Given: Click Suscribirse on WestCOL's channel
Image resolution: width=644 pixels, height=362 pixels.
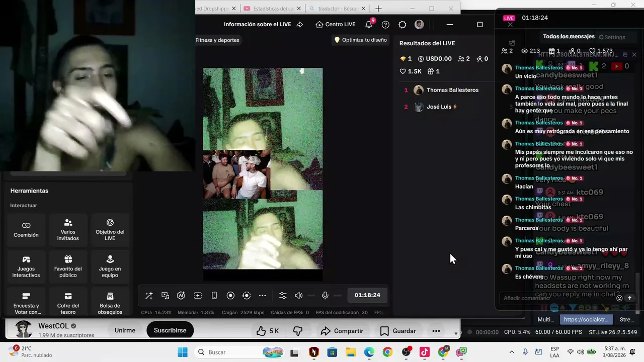Looking at the screenshot, I should pyautogui.click(x=170, y=330).
